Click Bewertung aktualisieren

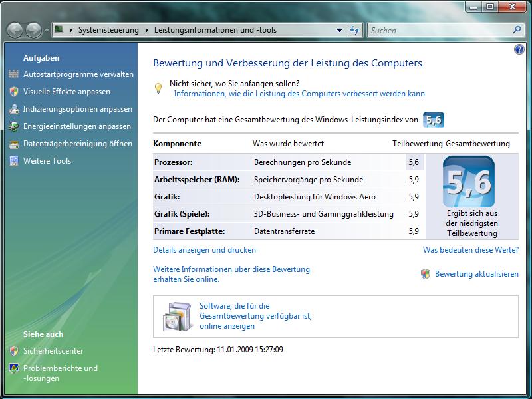tap(477, 274)
